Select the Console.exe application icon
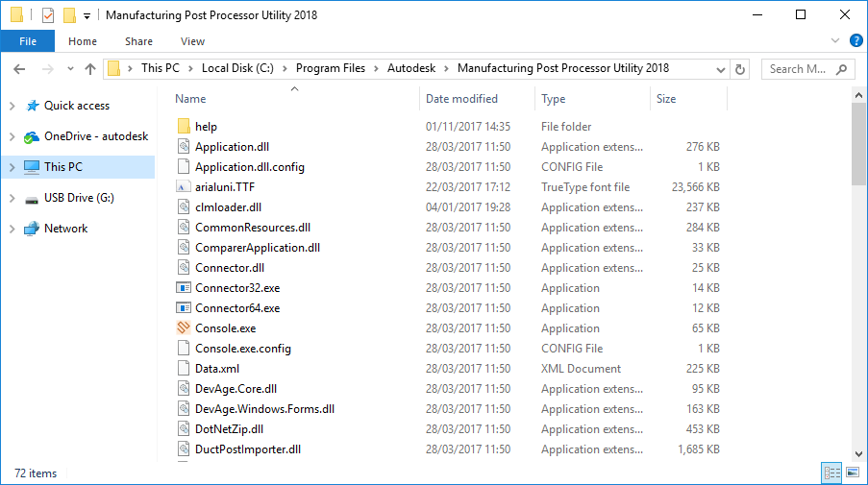This screenshot has width=868, height=485. pos(184,327)
